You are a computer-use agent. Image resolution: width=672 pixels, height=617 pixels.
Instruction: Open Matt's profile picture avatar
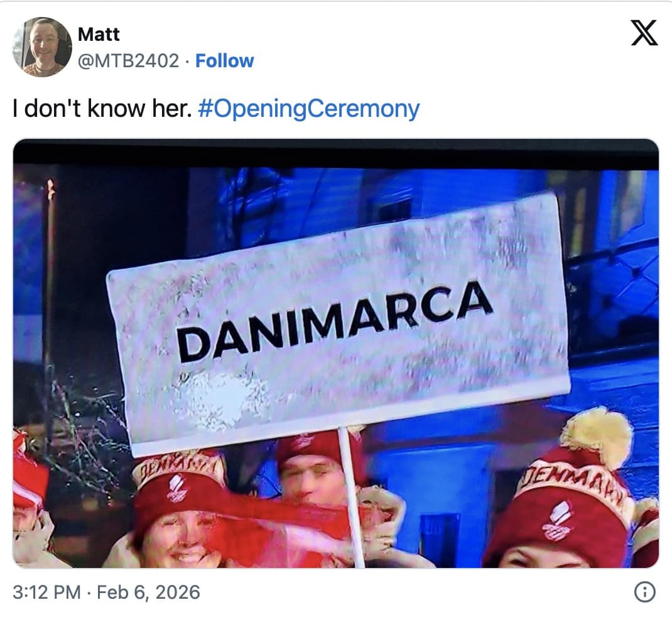43,46
